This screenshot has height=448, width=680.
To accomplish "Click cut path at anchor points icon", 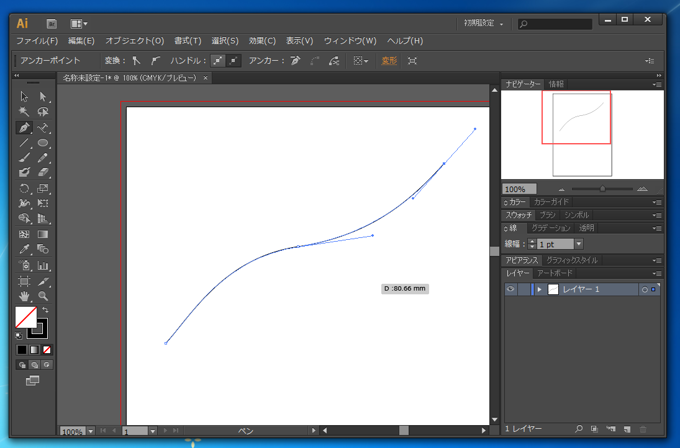I will coord(333,61).
